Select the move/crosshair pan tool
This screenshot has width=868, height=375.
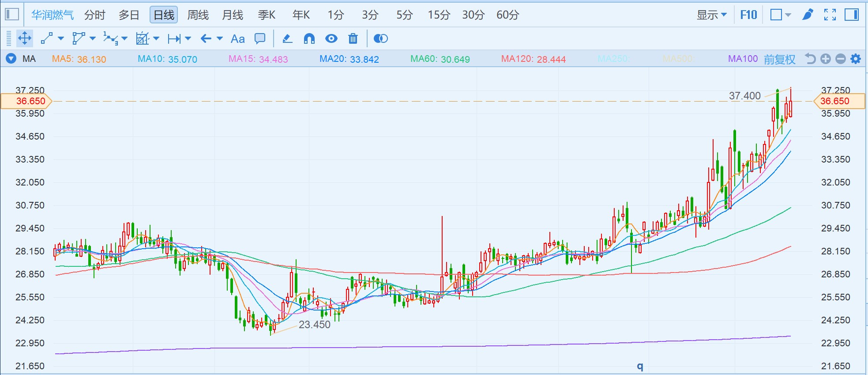tap(25, 38)
